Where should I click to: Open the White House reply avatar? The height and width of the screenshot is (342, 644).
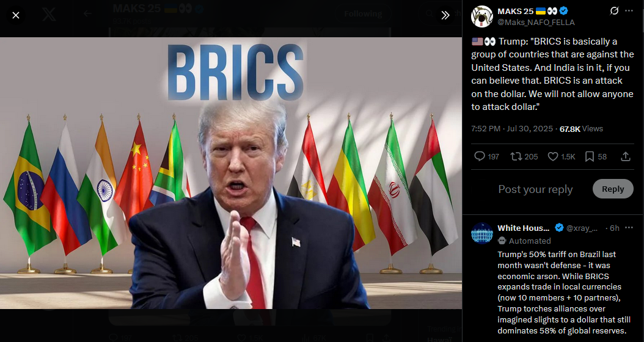pyautogui.click(x=481, y=233)
